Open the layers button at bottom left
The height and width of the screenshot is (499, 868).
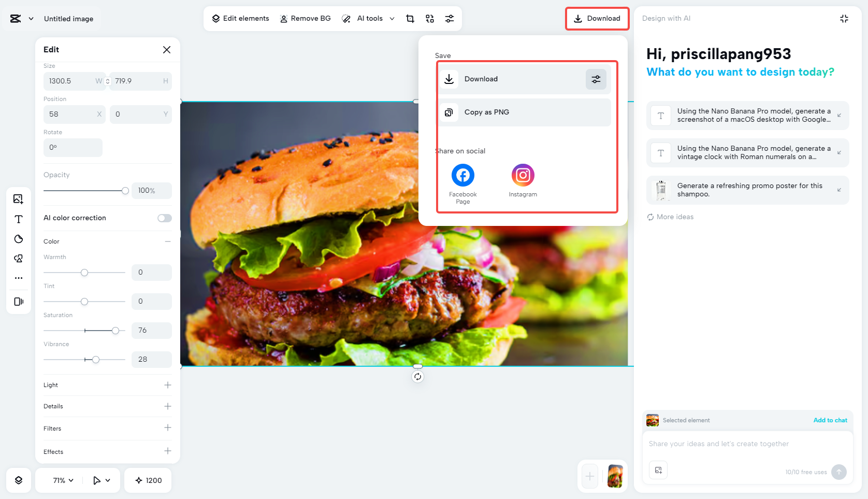(x=19, y=480)
